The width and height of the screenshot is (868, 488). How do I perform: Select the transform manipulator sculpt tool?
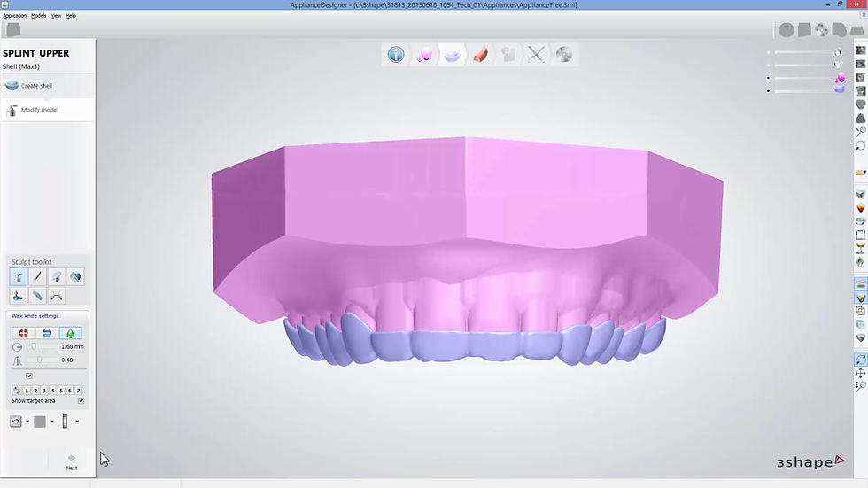(19, 296)
